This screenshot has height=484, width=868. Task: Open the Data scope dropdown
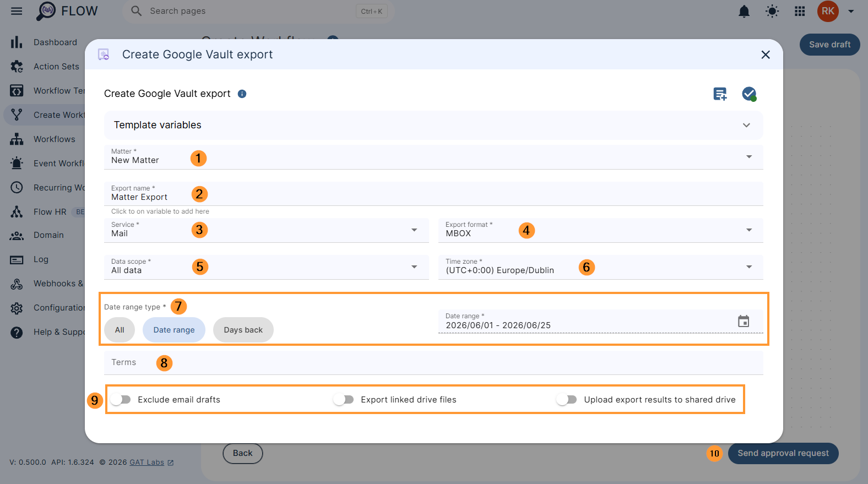point(267,267)
